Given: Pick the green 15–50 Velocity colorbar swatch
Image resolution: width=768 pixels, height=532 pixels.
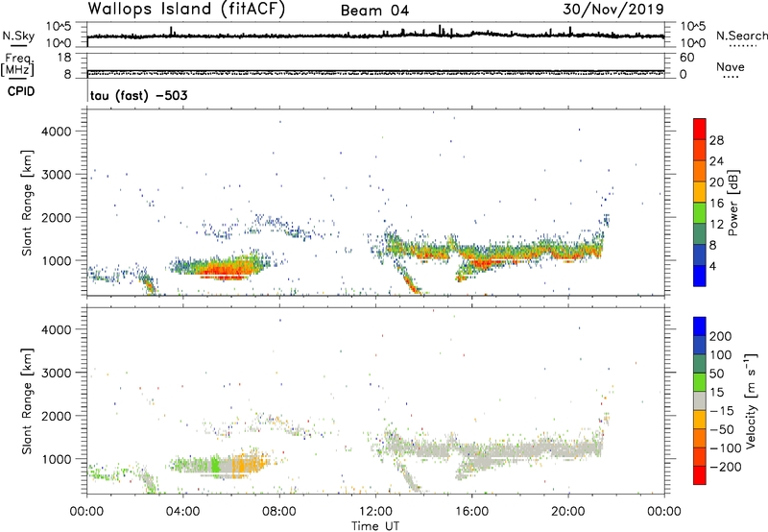Looking at the screenshot, I should pyautogui.click(x=700, y=382).
